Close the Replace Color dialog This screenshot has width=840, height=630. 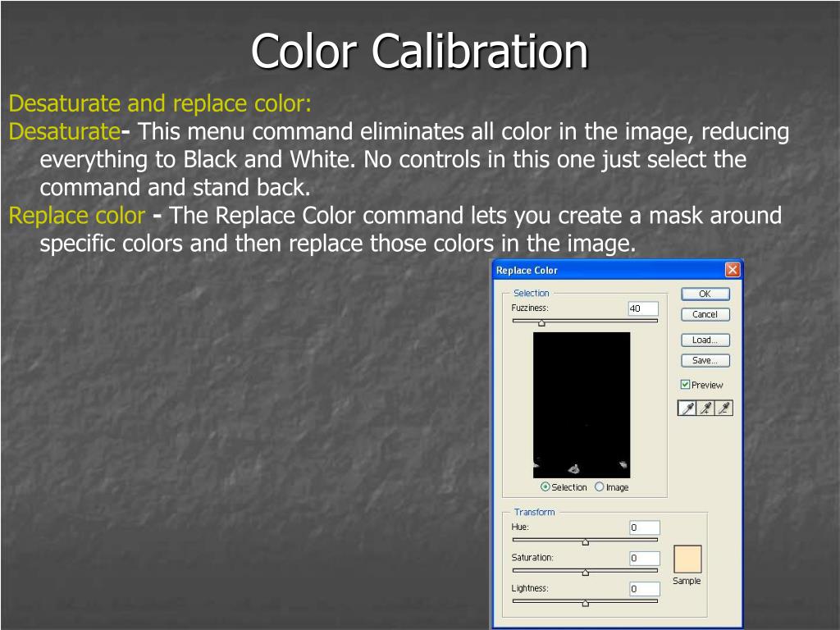click(x=733, y=269)
